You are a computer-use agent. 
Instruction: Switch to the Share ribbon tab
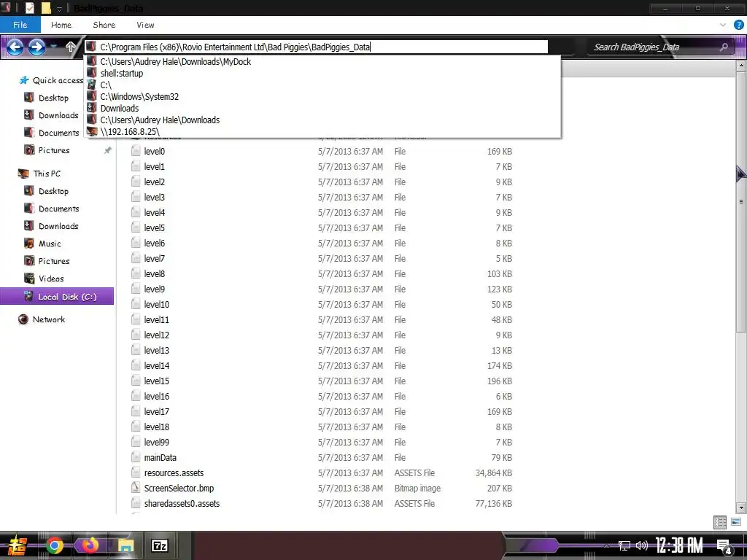click(104, 25)
